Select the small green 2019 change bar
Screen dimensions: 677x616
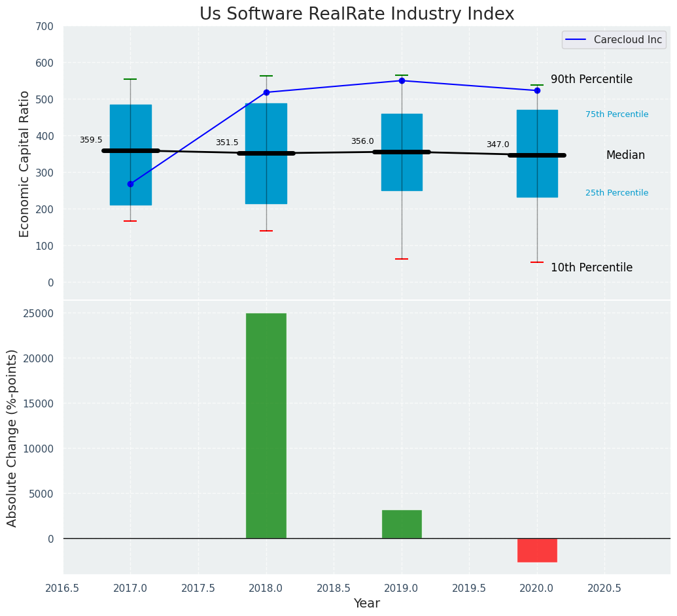click(x=402, y=524)
